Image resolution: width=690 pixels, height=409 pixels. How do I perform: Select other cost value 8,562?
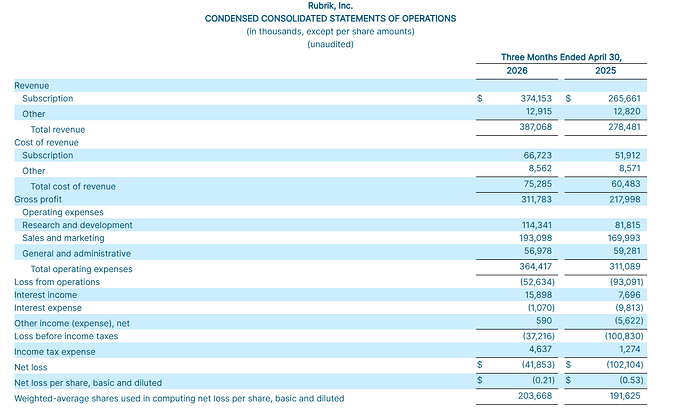[540, 168]
